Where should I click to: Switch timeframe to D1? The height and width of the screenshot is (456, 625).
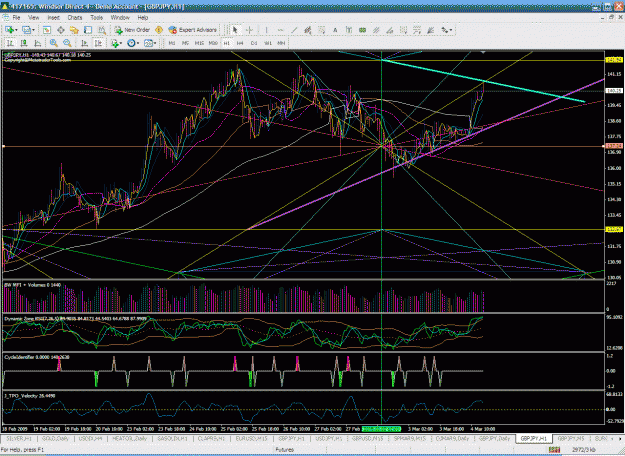click(254, 43)
